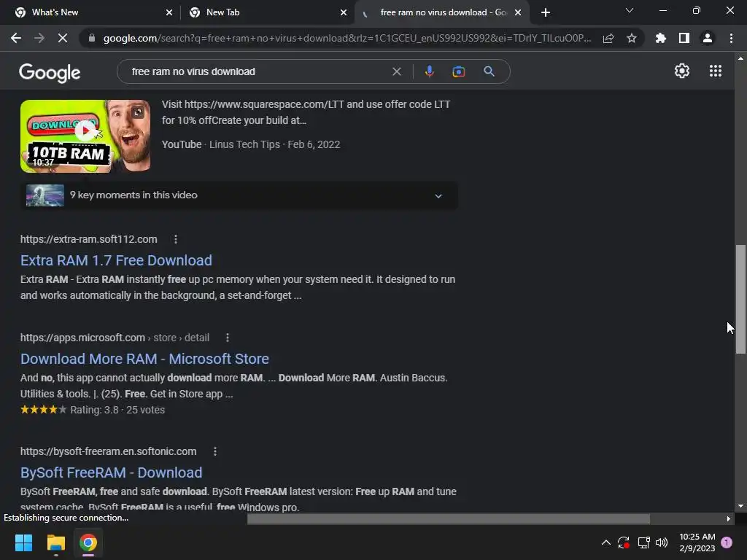Close the What's New tab

169,12
